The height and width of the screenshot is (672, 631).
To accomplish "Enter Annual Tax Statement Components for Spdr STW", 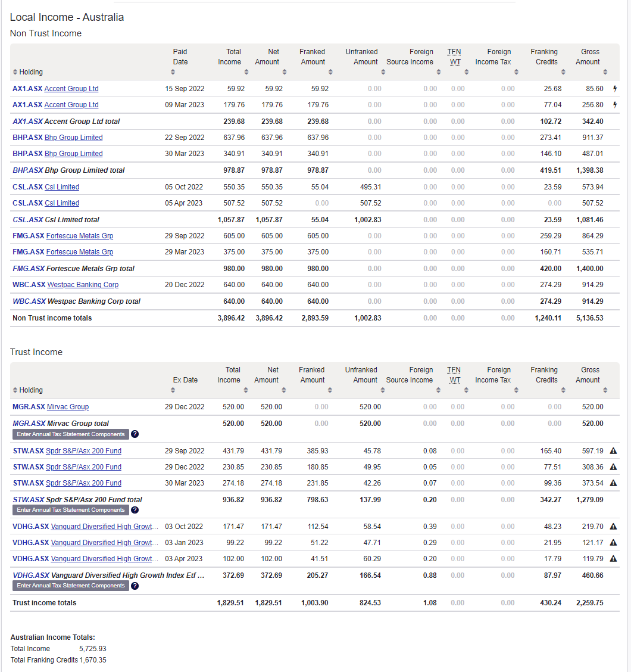I will tap(71, 510).
